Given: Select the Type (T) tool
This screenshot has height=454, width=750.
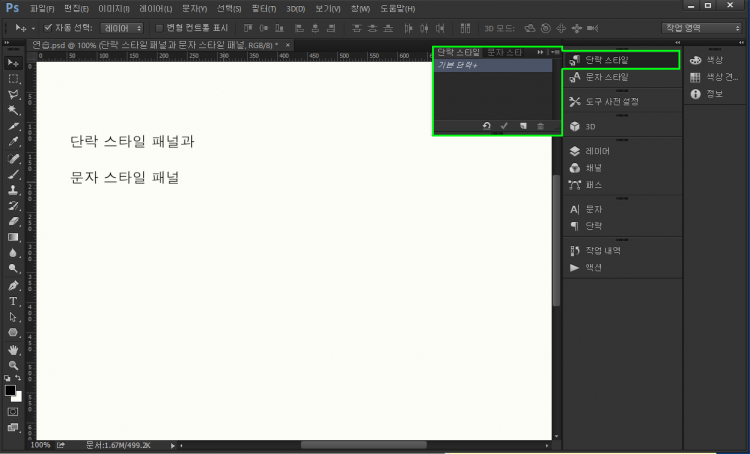Looking at the screenshot, I should pos(14,301).
